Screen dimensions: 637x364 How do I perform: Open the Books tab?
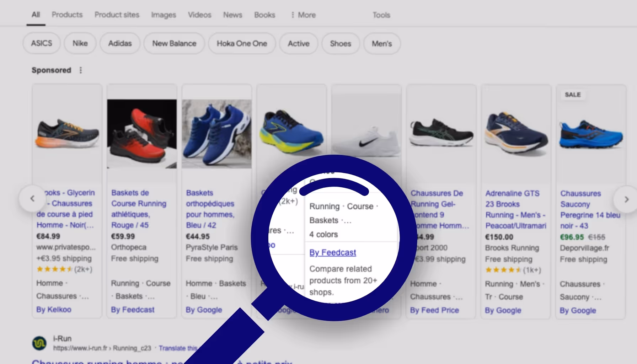pyautogui.click(x=264, y=15)
